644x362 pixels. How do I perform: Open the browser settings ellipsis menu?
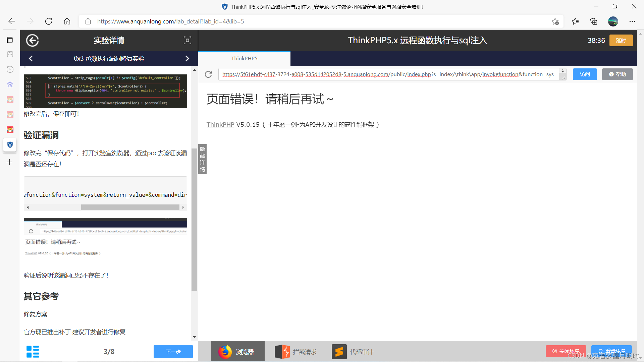(632, 21)
